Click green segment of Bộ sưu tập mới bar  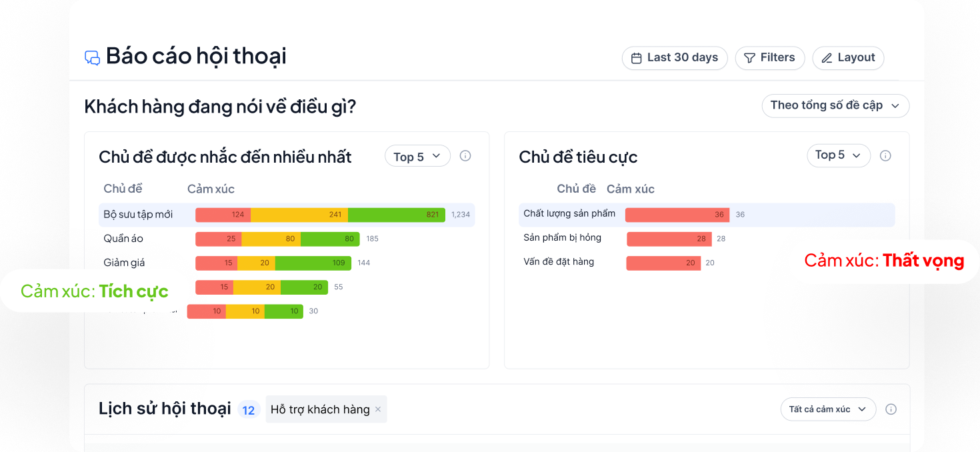[396, 215]
